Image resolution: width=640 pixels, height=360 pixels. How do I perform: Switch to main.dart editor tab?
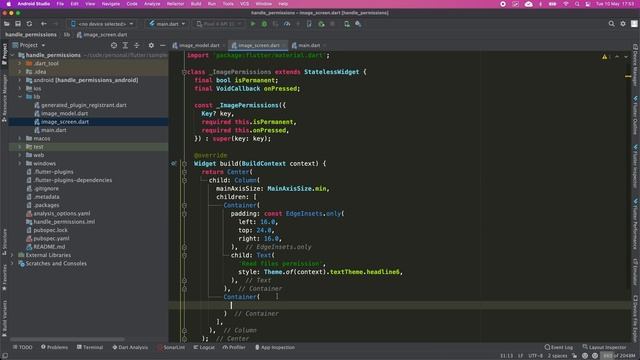point(309,45)
